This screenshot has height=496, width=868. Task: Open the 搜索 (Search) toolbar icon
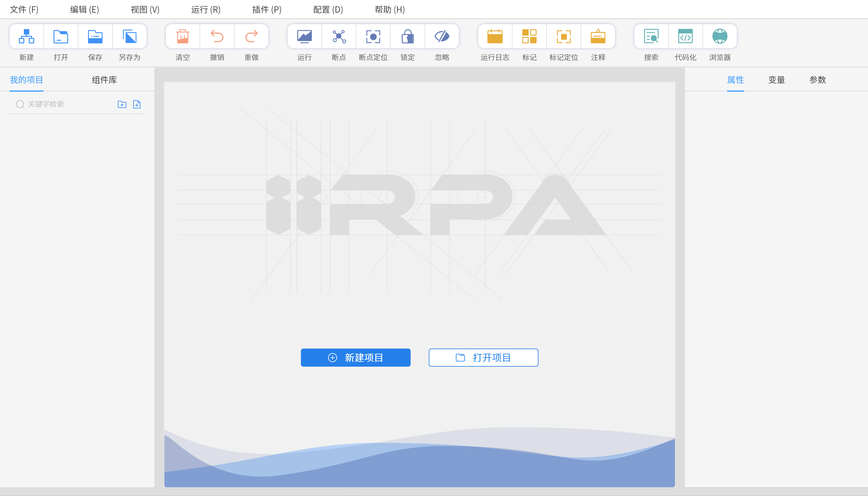[x=652, y=36]
